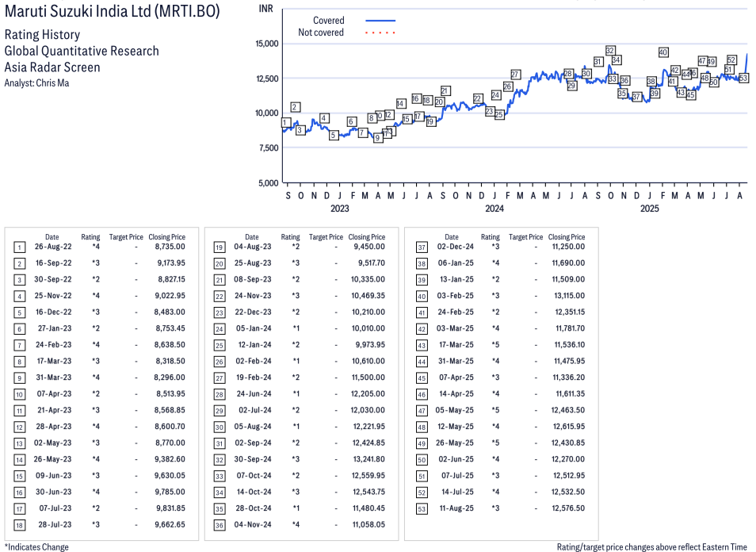Image resolution: width=756 pixels, height=552 pixels.
Task: Click chart marker 37 near January 2025
Action: (x=636, y=97)
